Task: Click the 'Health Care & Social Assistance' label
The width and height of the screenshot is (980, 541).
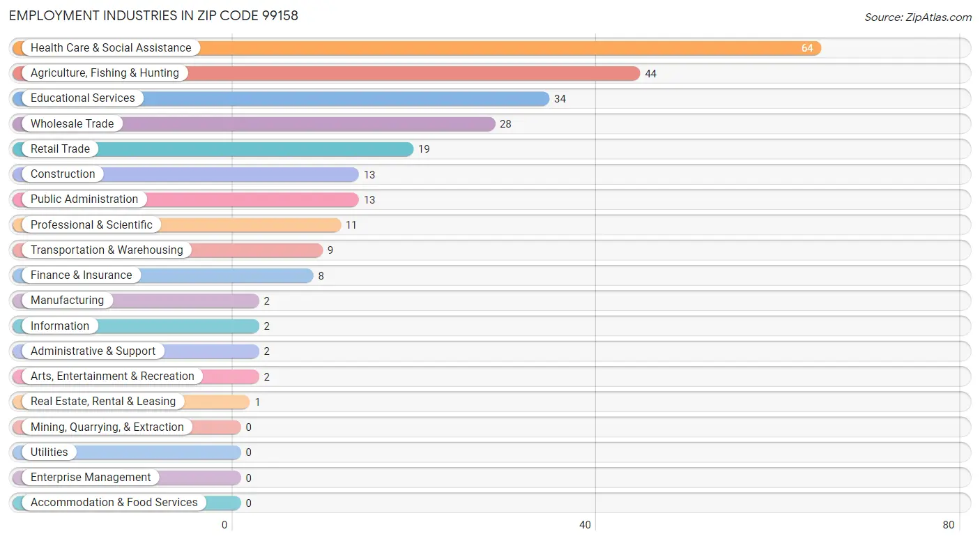Action: 111,48
